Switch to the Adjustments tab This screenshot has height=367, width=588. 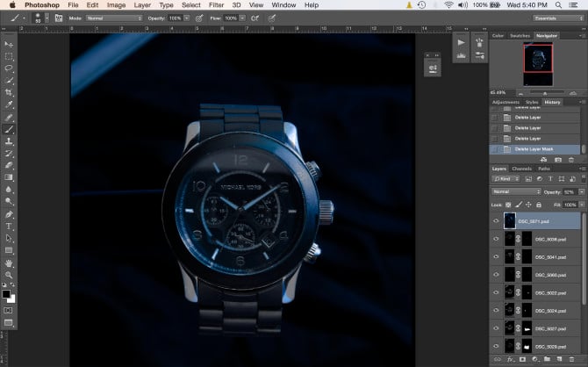tap(506, 102)
